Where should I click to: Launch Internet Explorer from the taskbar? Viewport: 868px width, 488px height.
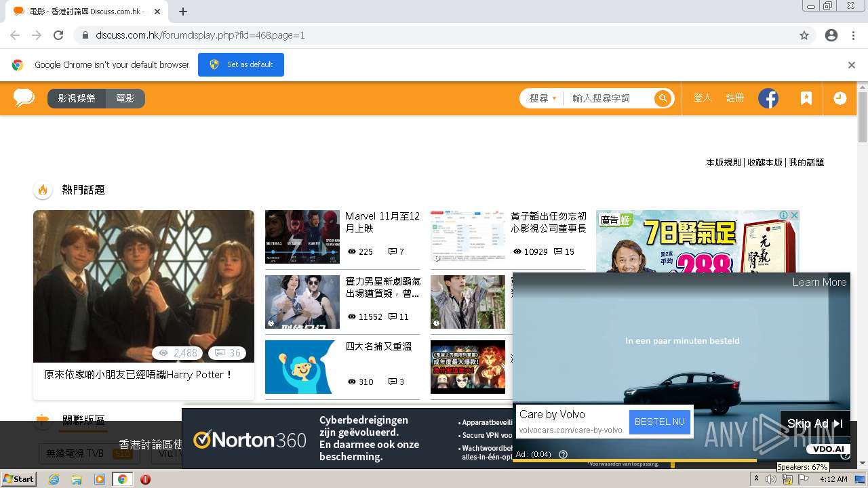54,479
